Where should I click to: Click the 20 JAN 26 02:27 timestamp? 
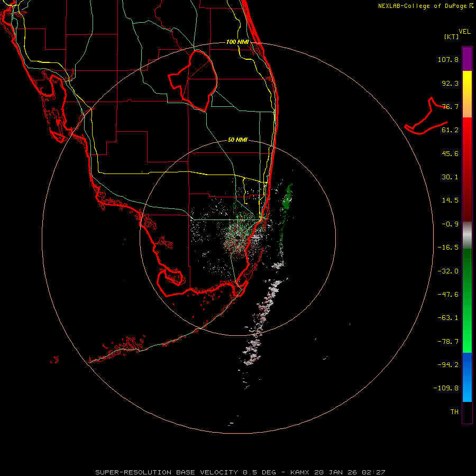[350, 472]
